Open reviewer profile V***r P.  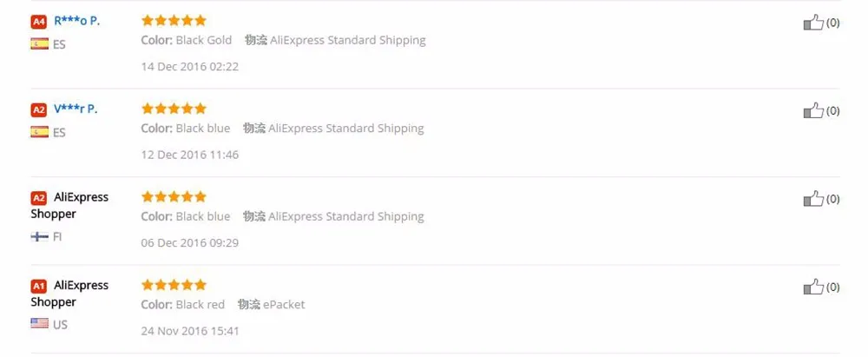(x=76, y=109)
